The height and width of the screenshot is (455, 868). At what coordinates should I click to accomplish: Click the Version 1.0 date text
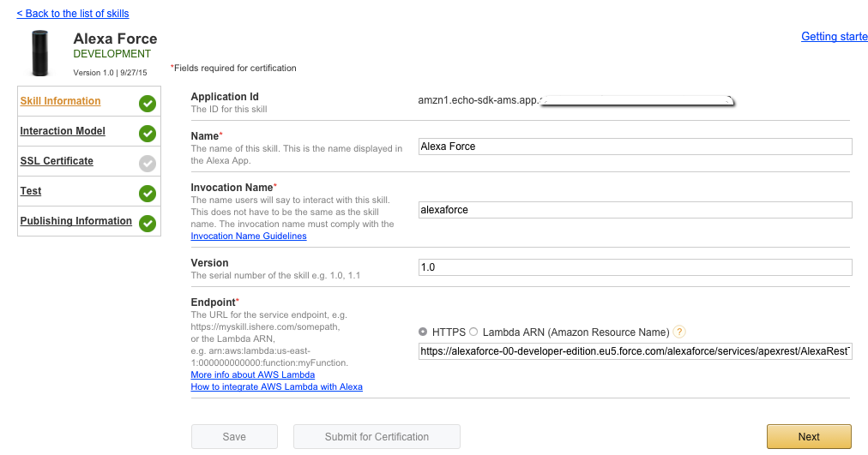[x=110, y=73]
